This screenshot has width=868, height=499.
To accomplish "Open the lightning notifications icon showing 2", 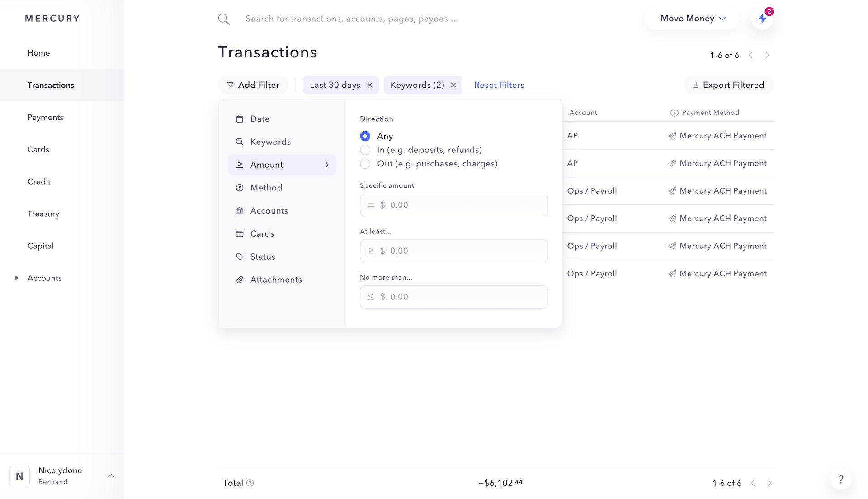I will 763,18.
